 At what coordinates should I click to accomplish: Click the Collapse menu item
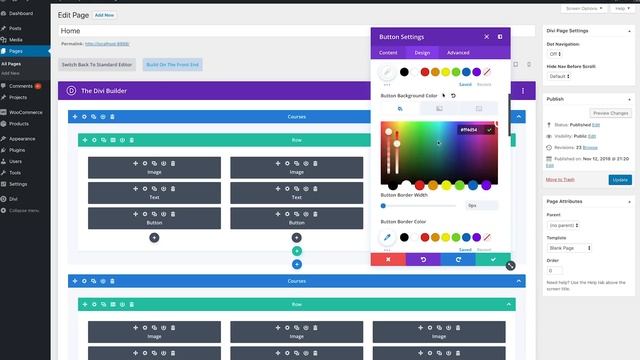24,211
